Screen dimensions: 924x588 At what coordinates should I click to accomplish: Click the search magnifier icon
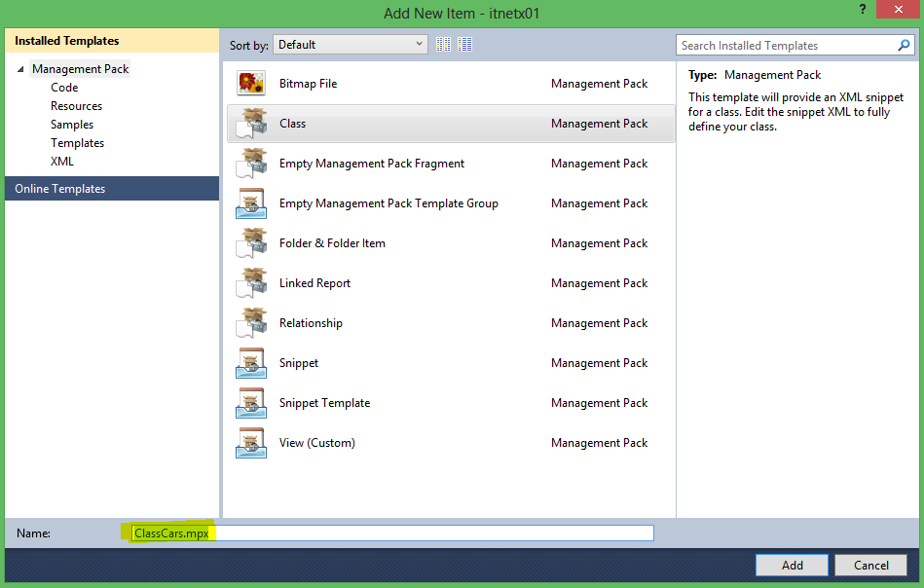pos(905,45)
